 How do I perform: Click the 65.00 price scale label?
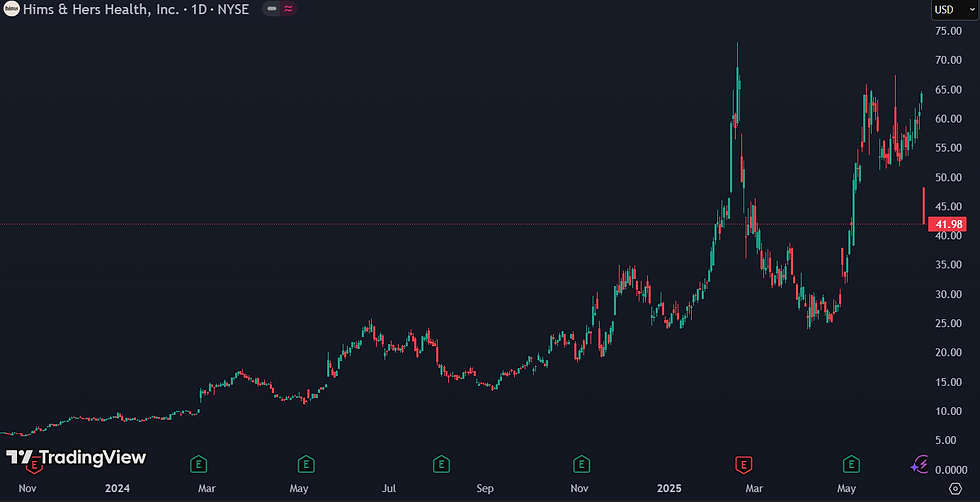(948, 89)
